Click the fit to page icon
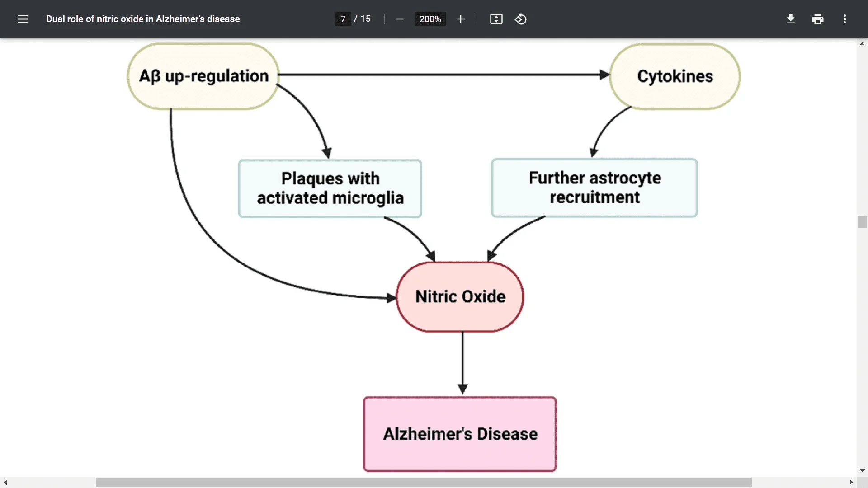Screen dimensions: 868x488 [496, 19]
